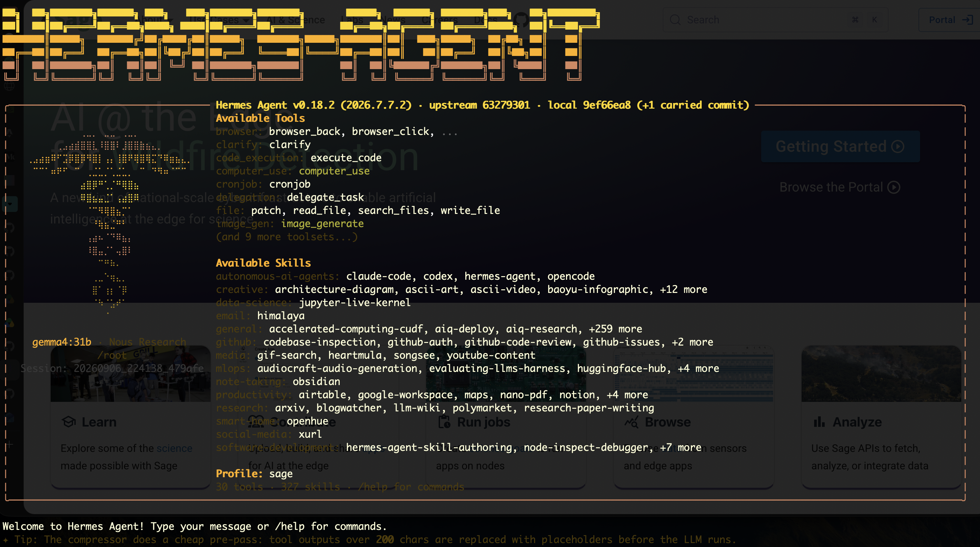
Task: Click the 'Session: 20260906_224138_479afe' line
Action: pyautogui.click(x=112, y=368)
